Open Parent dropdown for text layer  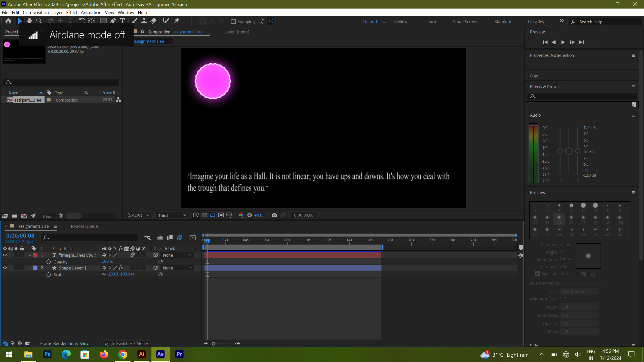[177, 255]
